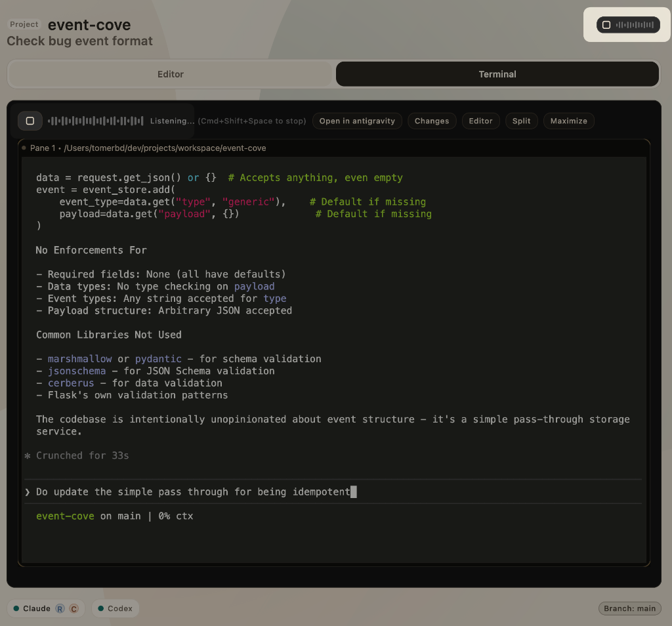Select the Codex agent
672x626 pixels.
tap(120, 609)
